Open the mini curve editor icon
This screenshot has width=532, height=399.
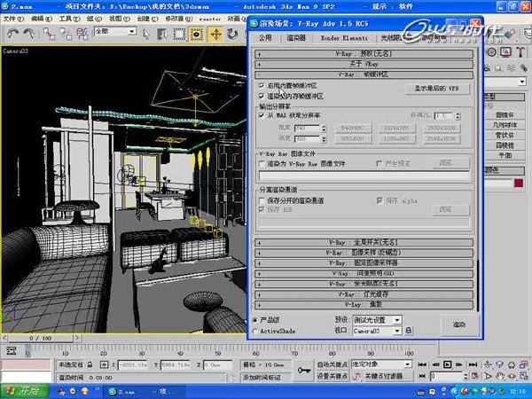[11, 350]
